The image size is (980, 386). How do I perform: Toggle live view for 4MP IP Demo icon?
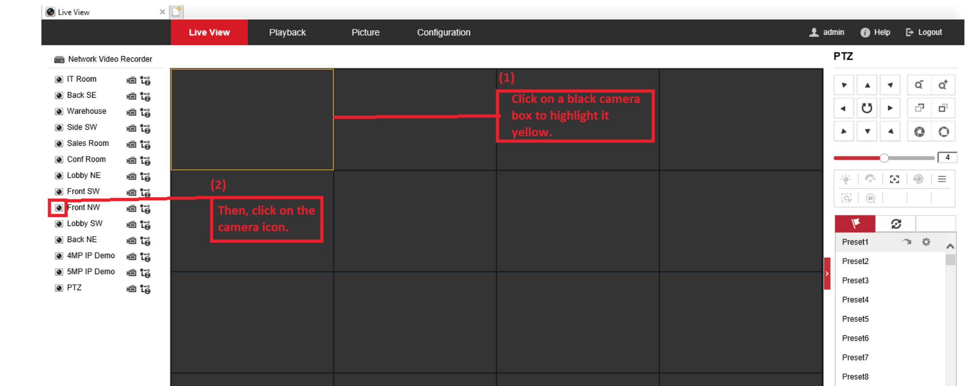pos(59,256)
